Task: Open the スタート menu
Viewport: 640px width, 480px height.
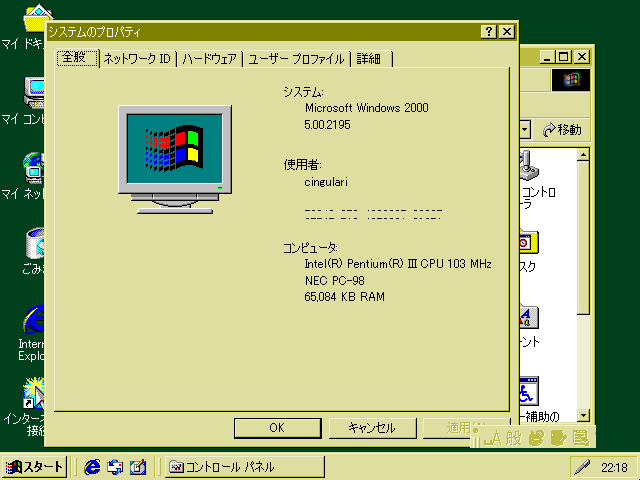Action: click(x=34, y=467)
